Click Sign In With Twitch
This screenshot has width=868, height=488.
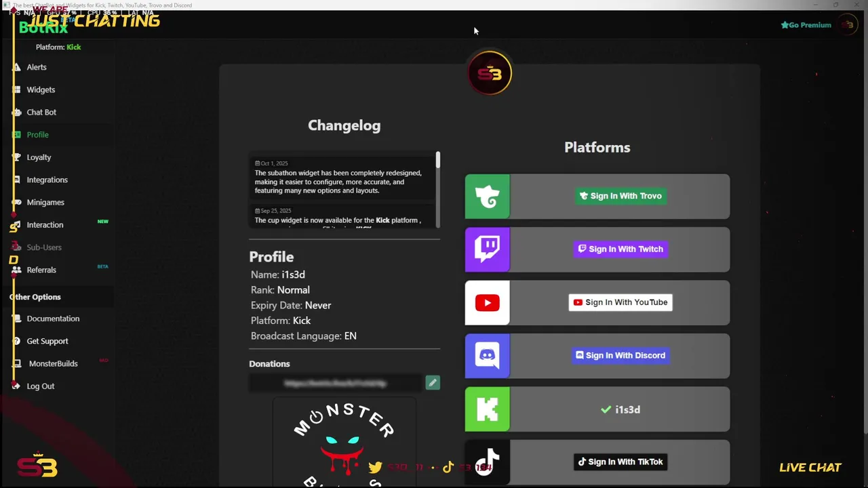click(x=620, y=249)
